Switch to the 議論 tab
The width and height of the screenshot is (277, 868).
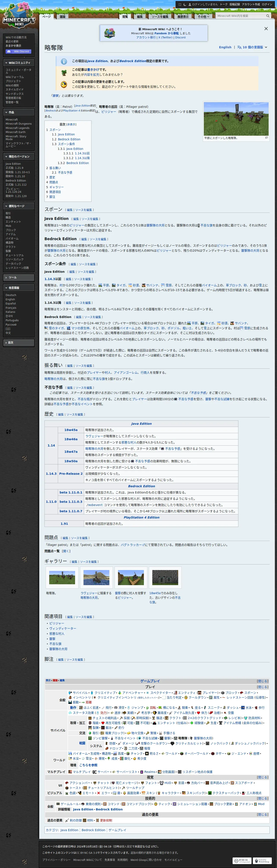63,17
